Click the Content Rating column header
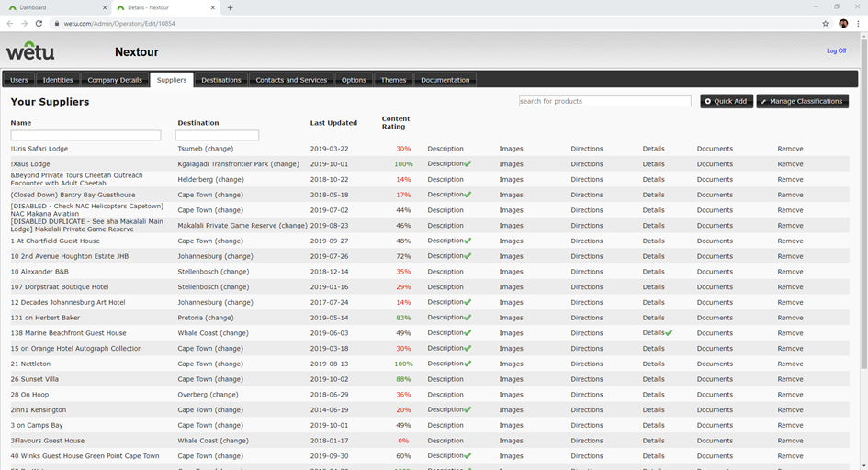Image resolution: width=868 pixels, height=470 pixels. (396, 123)
